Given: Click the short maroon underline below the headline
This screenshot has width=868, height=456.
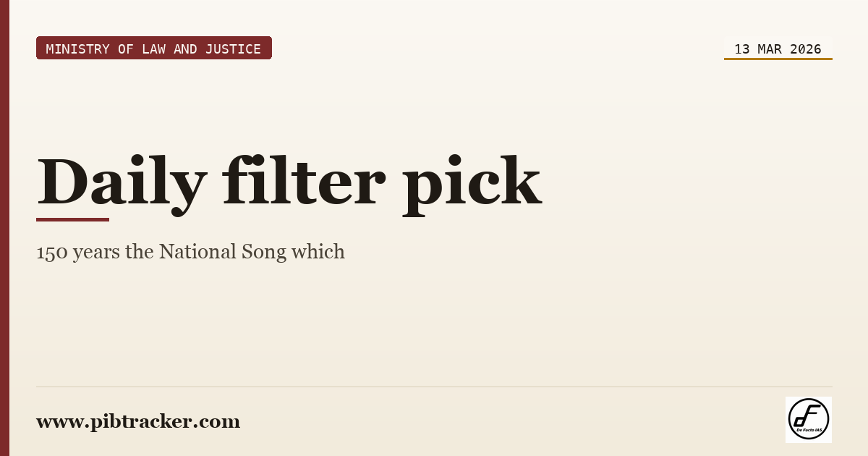Looking at the screenshot, I should pos(72,219).
